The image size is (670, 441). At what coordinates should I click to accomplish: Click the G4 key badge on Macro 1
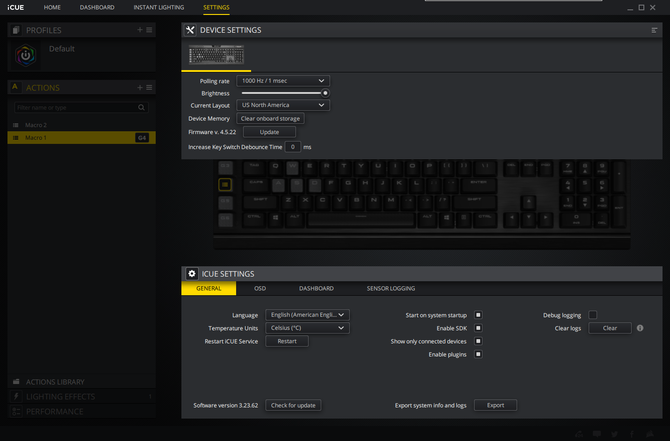(x=142, y=138)
